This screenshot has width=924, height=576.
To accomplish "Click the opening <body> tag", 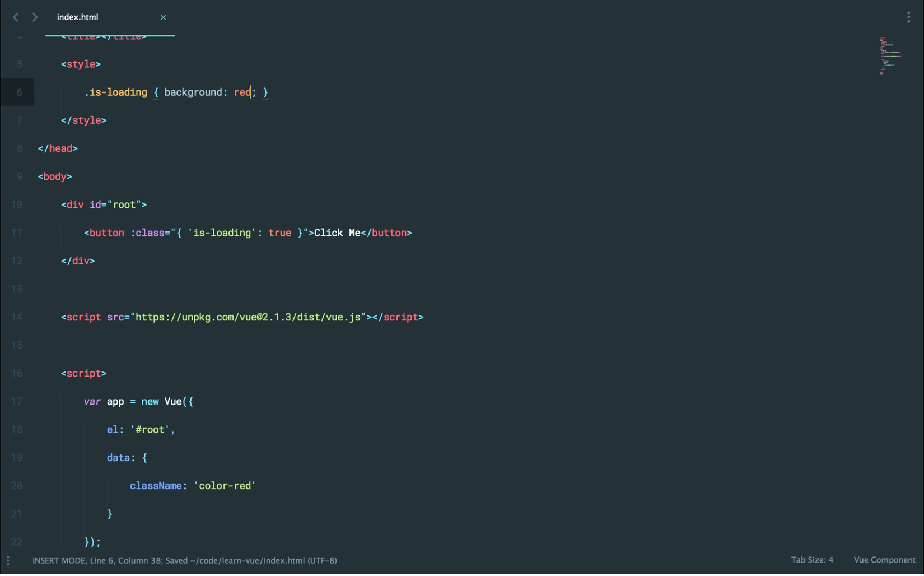I will 55,176.
